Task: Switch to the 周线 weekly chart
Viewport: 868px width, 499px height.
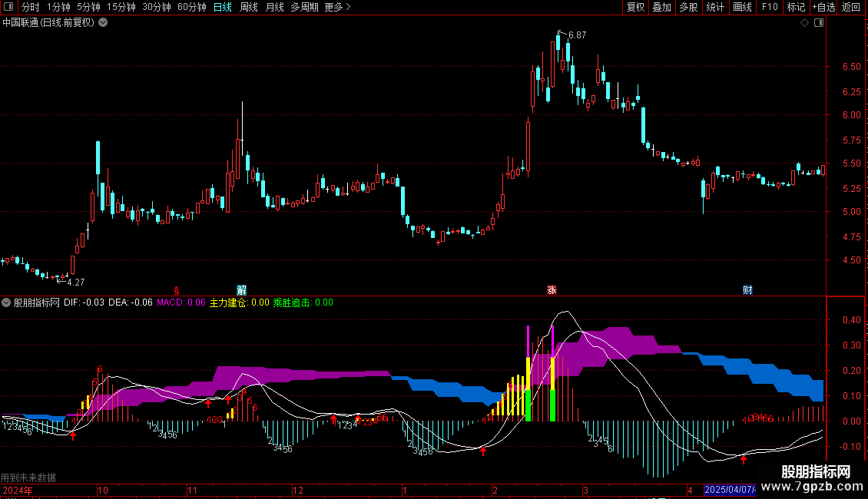Action: point(249,7)
